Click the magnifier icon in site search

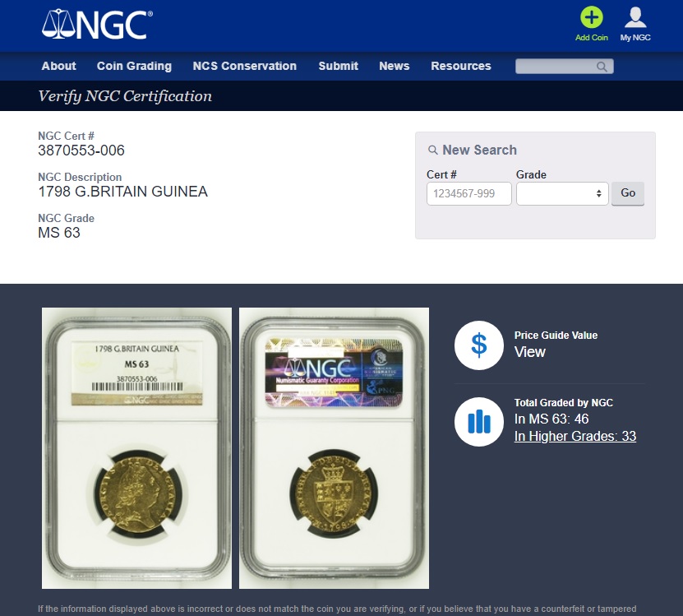602,67
